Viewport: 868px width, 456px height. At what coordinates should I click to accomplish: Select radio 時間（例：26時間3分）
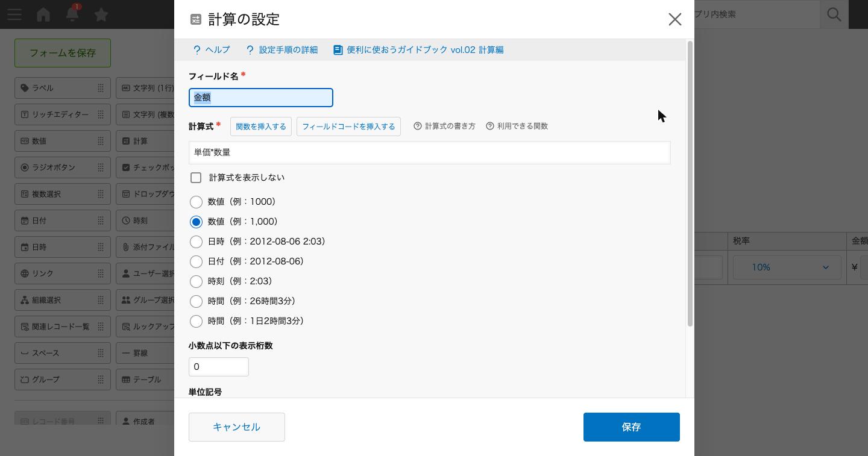[x=196, y=301]
